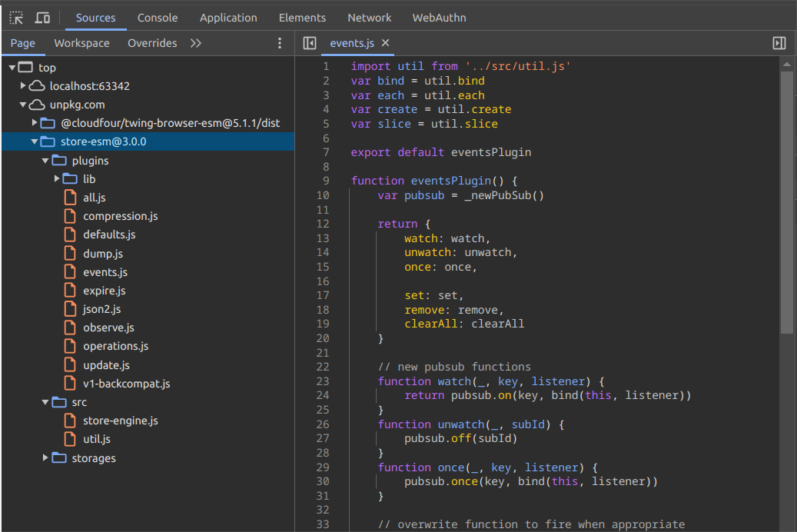Activate the inspect element picker icon
The image size is (797, 532).
16,18
